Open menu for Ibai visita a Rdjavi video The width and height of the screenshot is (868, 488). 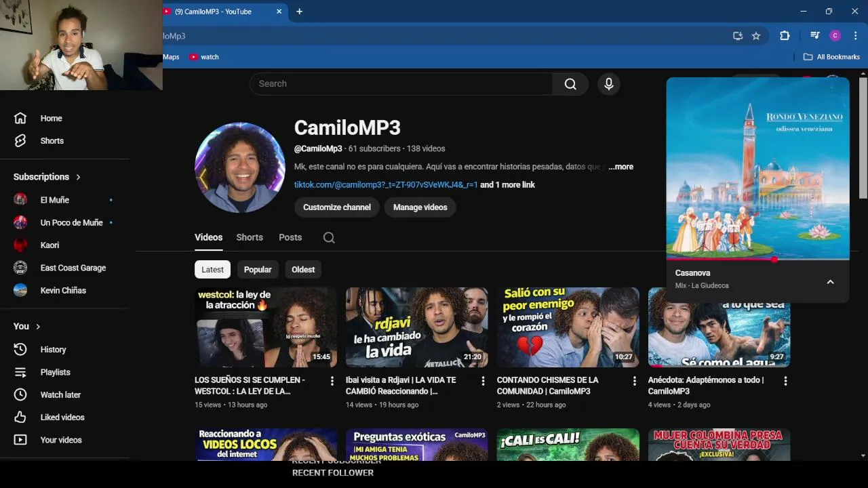point(484,382)
